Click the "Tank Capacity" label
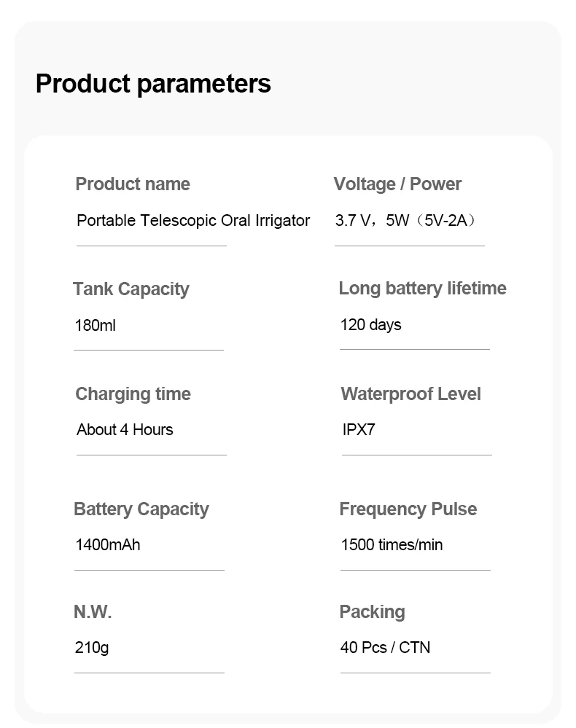Viewport: 576px width, 728px height. [x=131, y=289]
